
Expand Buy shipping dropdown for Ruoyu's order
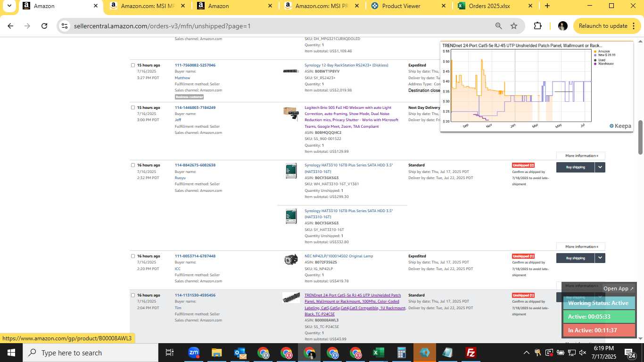click(x=600, y=167)
